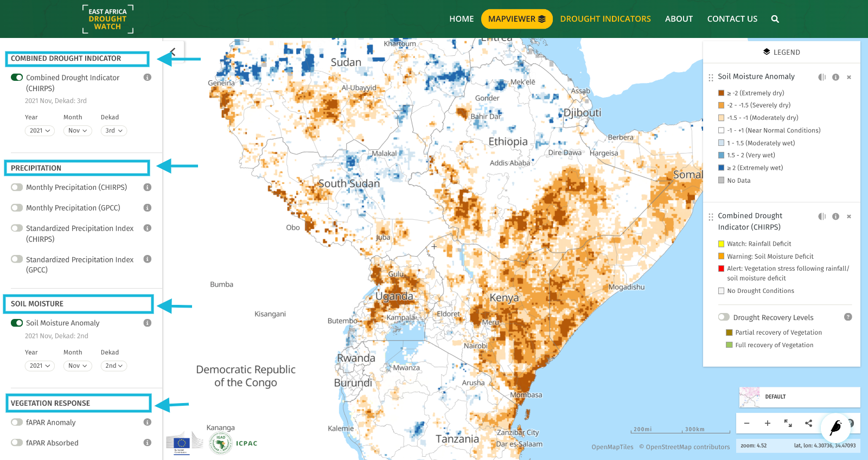Click the search magnifier in the navigation bar
The image size is (868, 460).
(775, 19)
